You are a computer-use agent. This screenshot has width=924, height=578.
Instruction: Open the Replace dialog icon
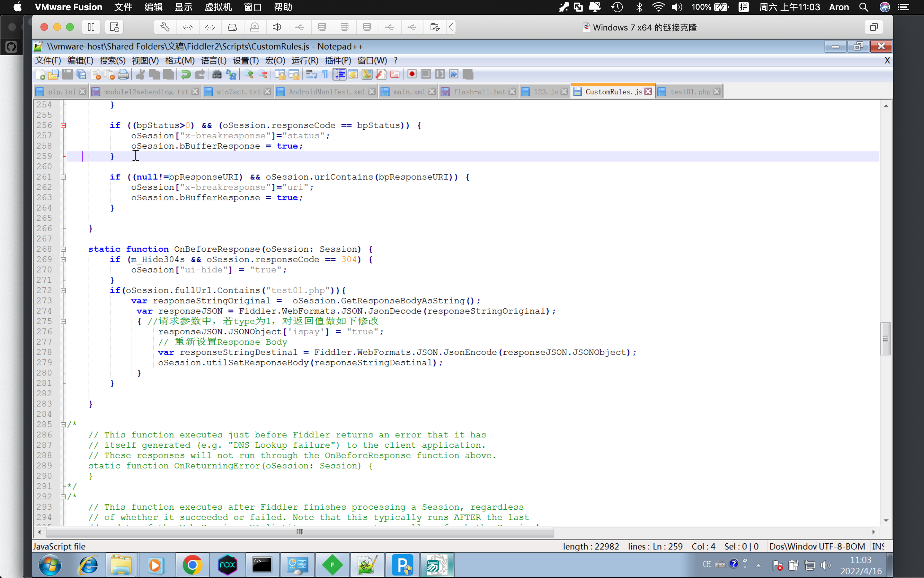[x=231, y=74]
